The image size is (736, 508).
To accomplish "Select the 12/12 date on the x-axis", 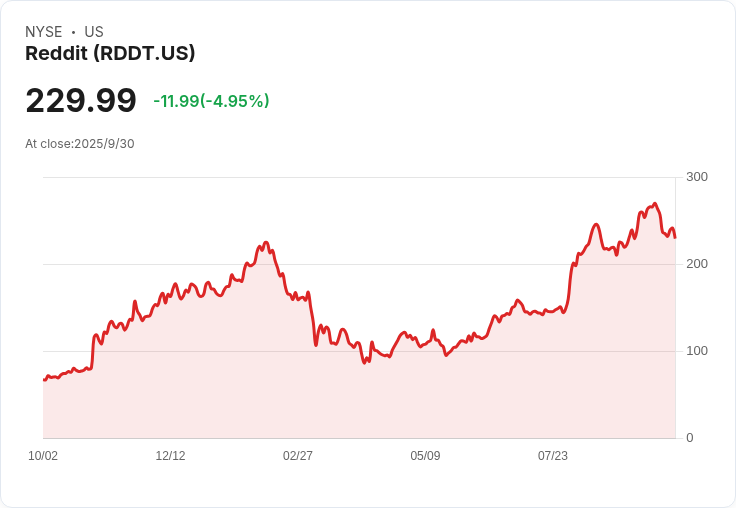I will 170,456.
